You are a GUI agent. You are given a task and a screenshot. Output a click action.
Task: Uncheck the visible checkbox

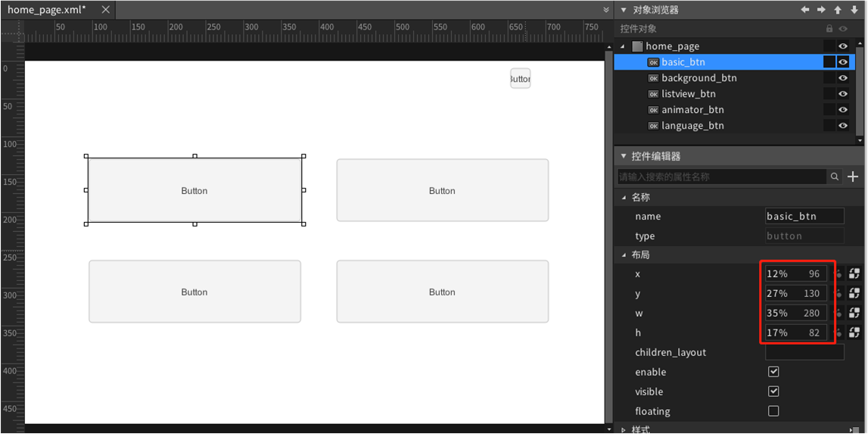(x=774, y=392)
